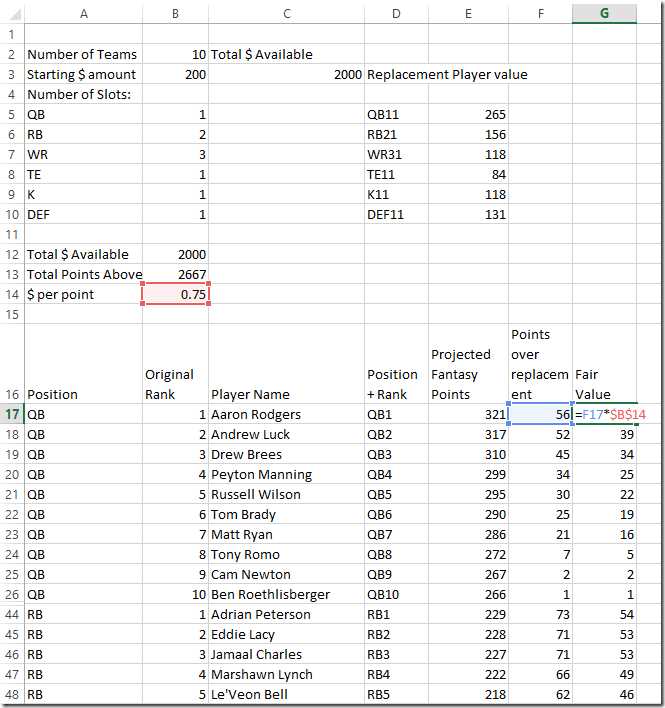Click the TE11 replacement cell
Screen dimensions: 665x708
[396, 174]
